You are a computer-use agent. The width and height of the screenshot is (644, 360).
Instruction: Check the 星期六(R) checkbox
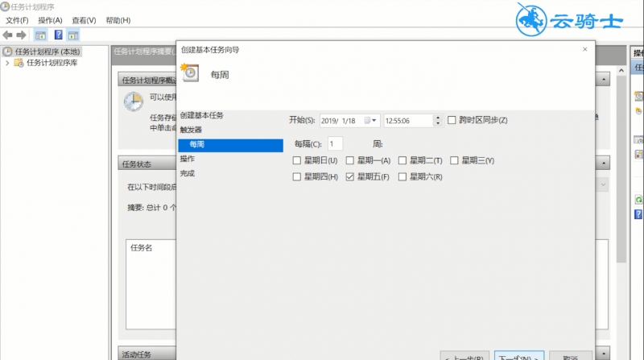tap(402, 176)
